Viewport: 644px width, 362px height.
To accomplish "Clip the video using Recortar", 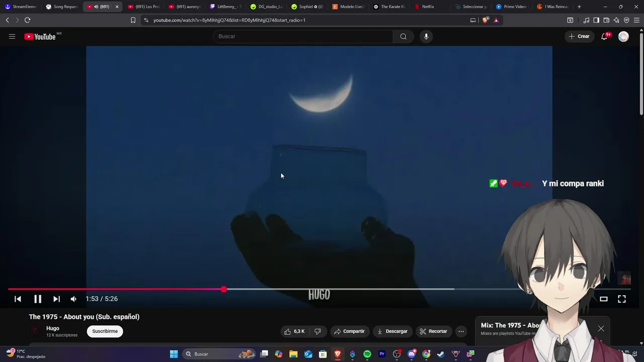I will pyautogui.click(x=433, y=331).
